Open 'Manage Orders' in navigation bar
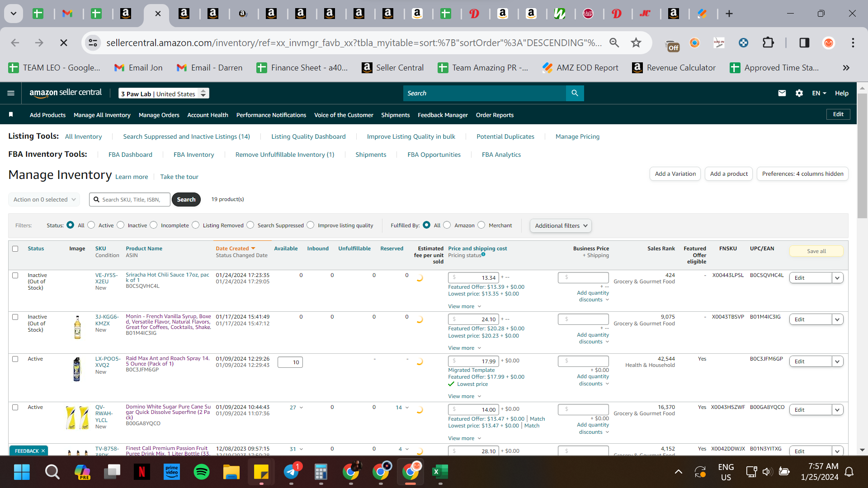868x488 pixels. 159,115
